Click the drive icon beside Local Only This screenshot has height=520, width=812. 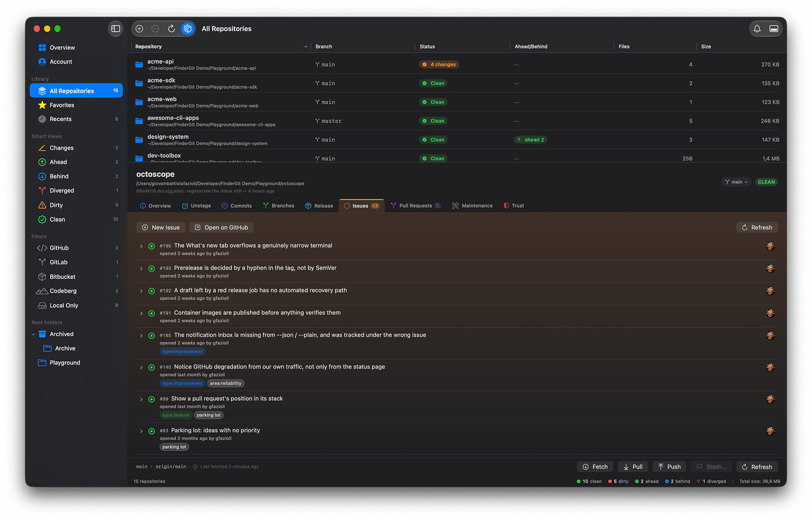point(42,305)
